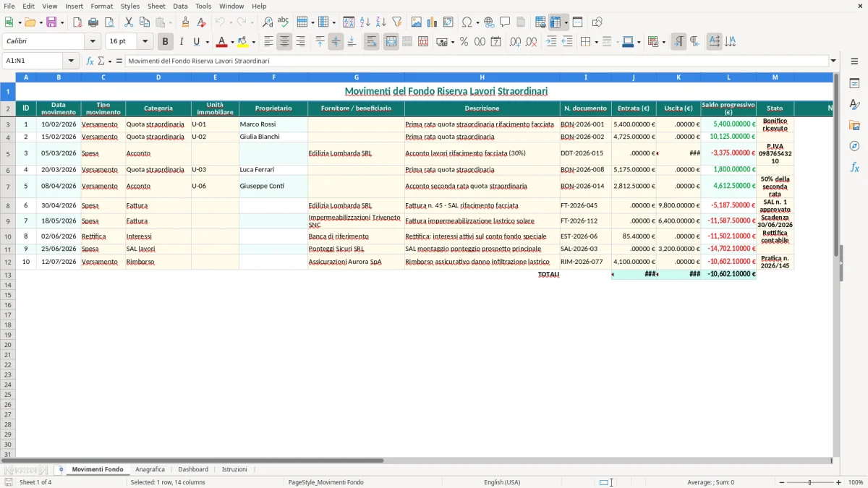Open the background color dropdown arrow
The height and width of the screenshot is (488, 868).
pos(253,42)
